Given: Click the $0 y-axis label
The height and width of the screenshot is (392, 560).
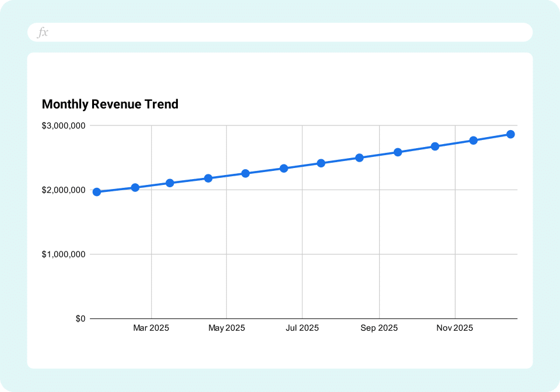Looking at the screenshot, I should 80,318.
